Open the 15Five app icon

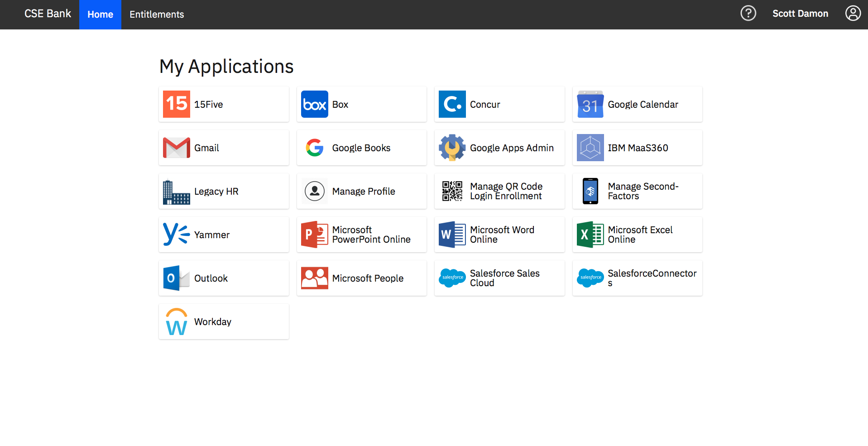[x=177, y=104]
